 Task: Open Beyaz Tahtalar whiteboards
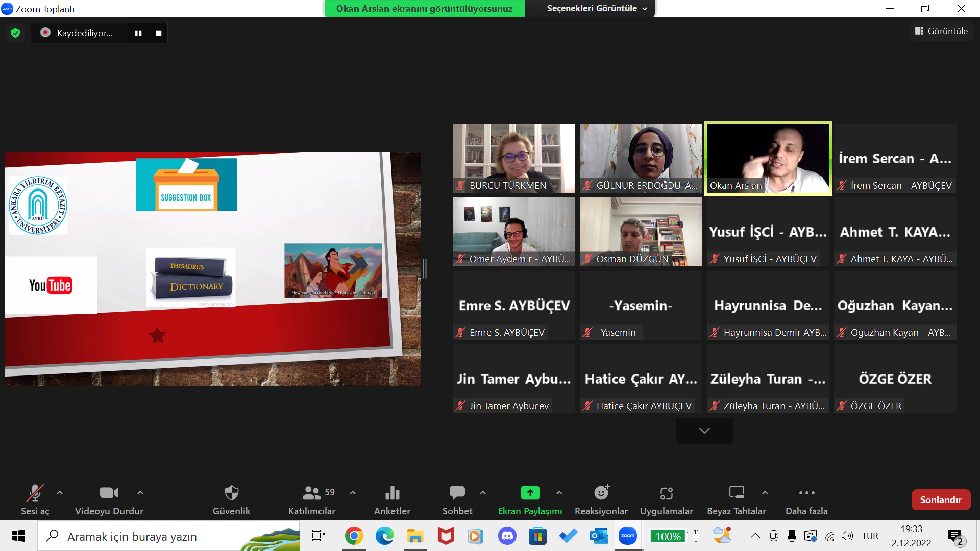click(x=736, y=493)
